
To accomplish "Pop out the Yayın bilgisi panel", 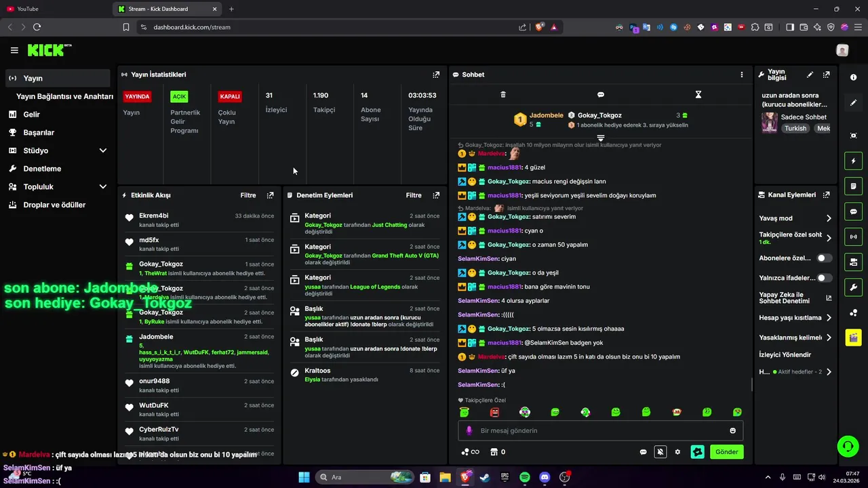I will click(826, 75).
